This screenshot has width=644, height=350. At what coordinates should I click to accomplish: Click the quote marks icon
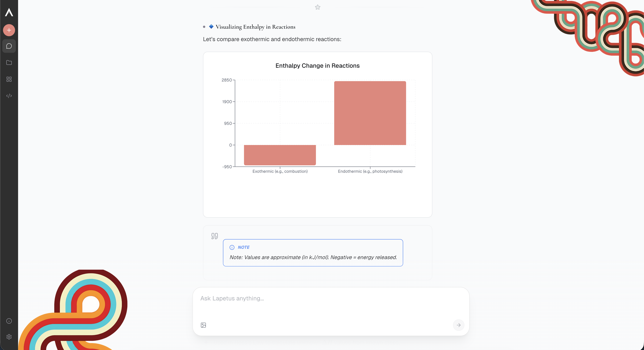click(x=214, y=236)
